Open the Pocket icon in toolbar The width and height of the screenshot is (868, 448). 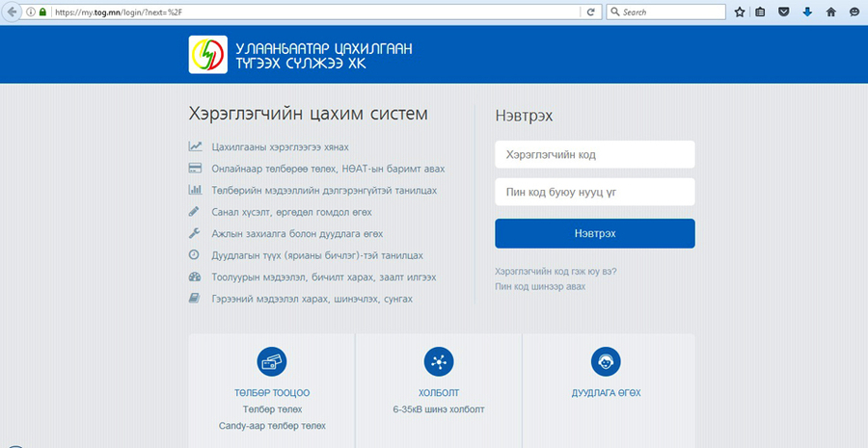pos(784,12)
